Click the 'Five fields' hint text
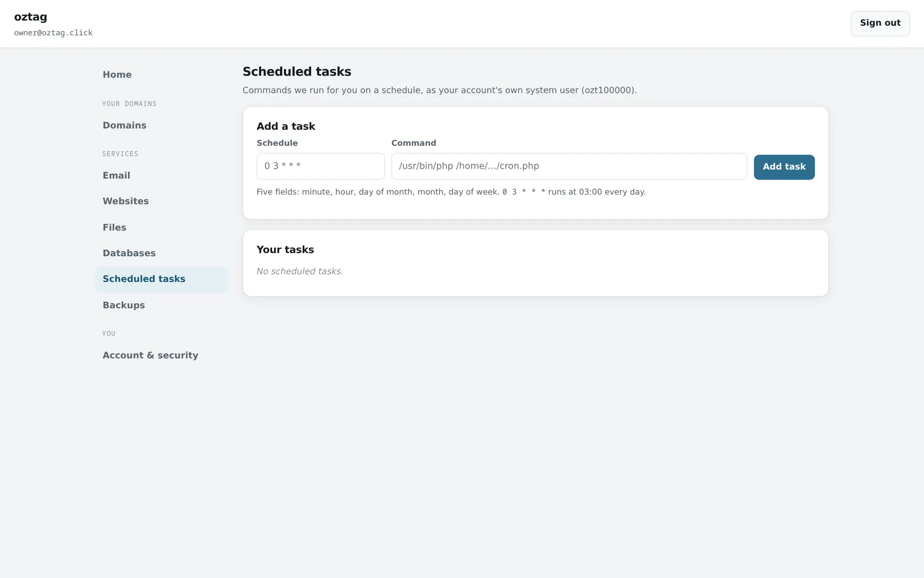Image resolution: width=924 pixels, height=578 pixels. pyautogui.click(x=451, y=192)
